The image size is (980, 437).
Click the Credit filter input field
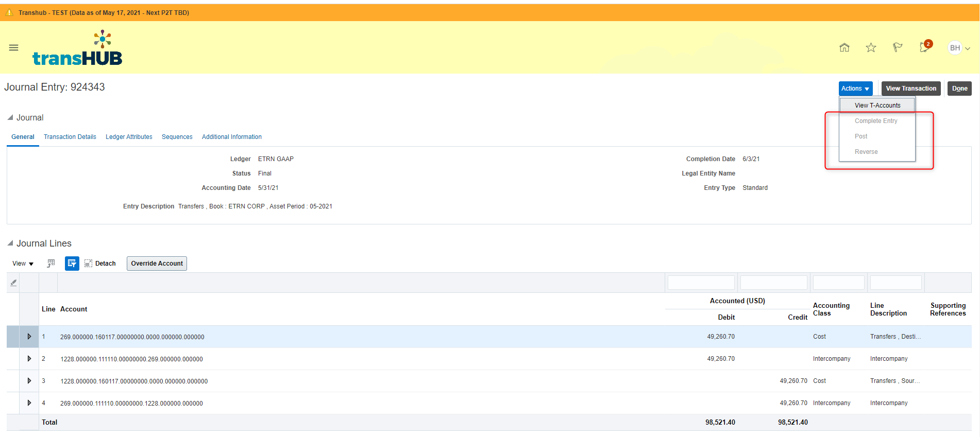tap(774, 283)
